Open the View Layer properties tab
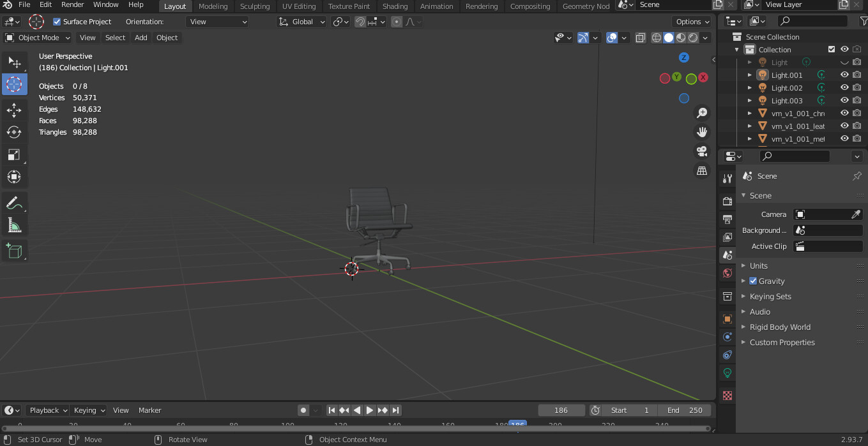The width and height of the screenshot is (868, 446). click(727, 237)
